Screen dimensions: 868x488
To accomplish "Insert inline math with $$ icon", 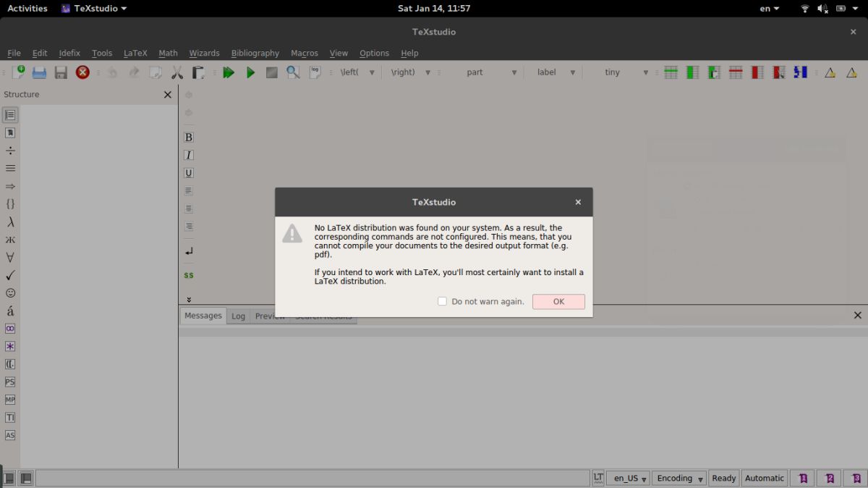I will [189, 275].
